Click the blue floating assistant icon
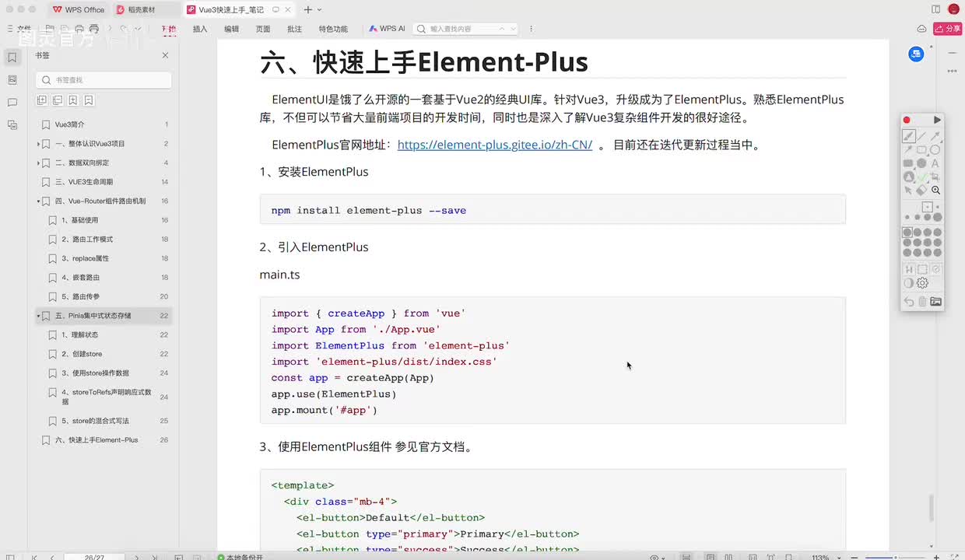The image size is (965, 560). tap(916, 54)
